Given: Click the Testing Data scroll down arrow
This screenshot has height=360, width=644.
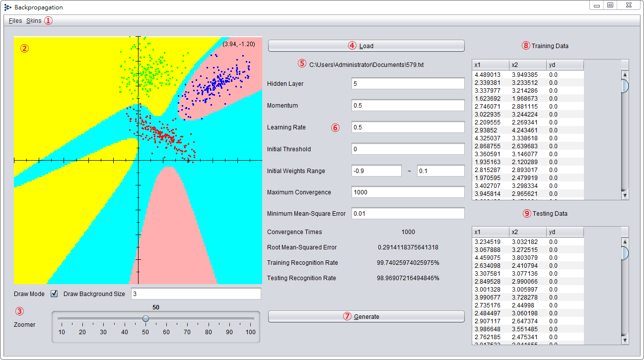Looking at the screenshot, I should pos(625,341).
